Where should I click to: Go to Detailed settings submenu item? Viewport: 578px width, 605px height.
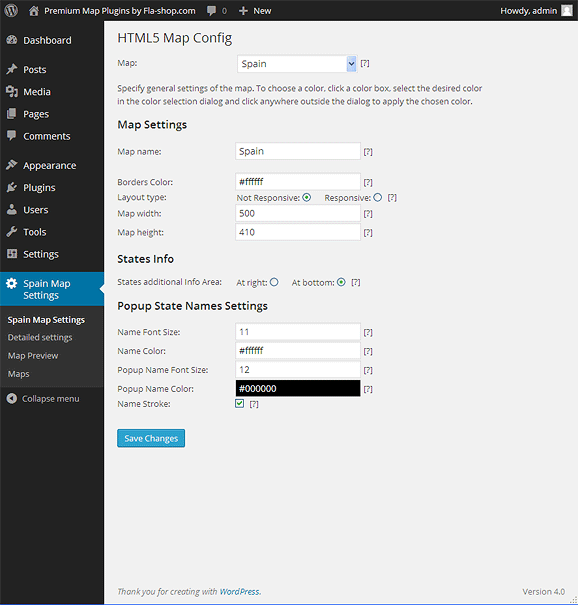(40, 337)
